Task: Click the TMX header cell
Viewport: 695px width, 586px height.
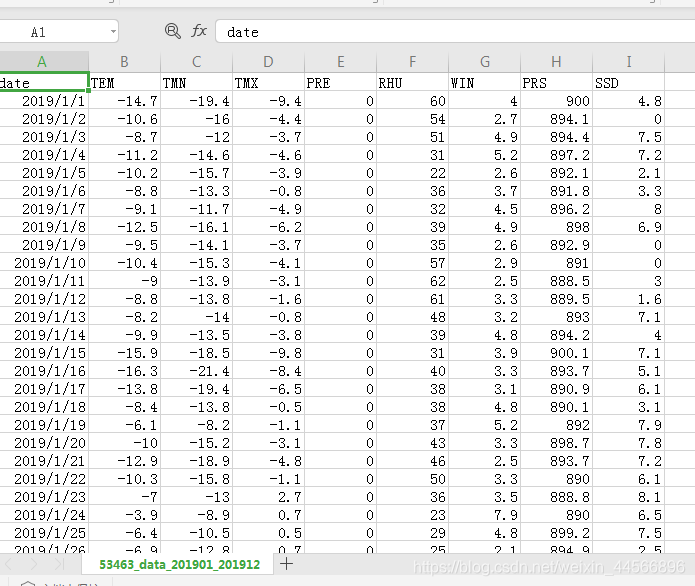Action: click(x=268, y=82)
